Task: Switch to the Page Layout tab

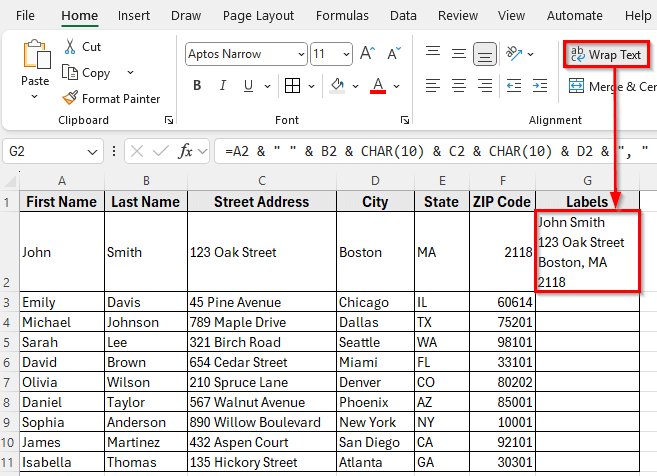Action: click(258, 16)
